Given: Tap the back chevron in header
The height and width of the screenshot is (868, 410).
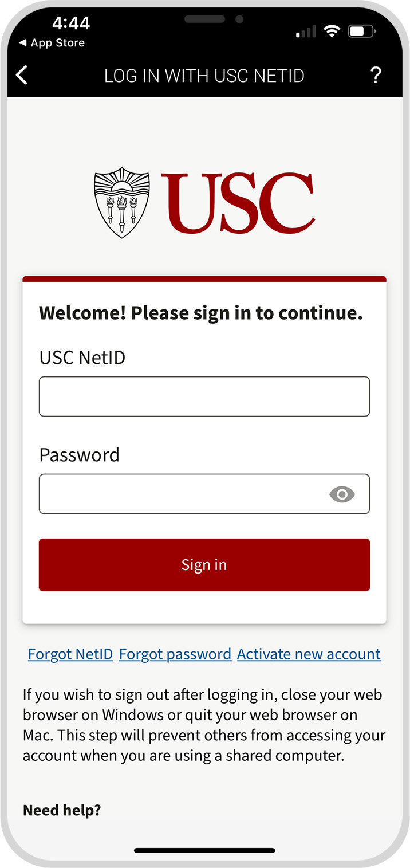Looking at the screenshot, I should [x=22, y=75].
